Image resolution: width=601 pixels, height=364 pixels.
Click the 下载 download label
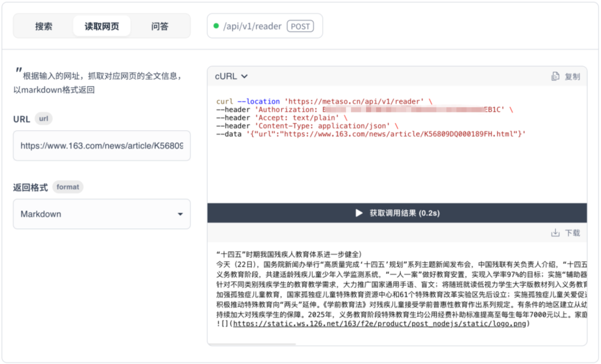pos(573,233)
